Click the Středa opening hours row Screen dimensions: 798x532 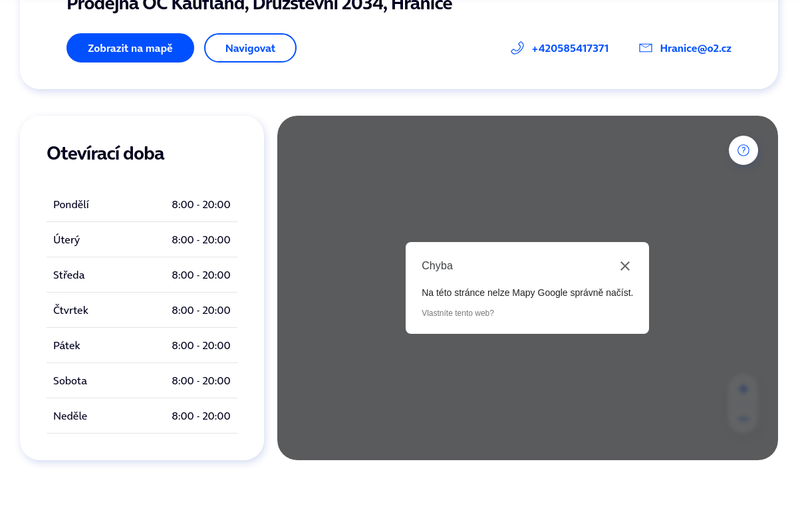click(x=142, y=275)
